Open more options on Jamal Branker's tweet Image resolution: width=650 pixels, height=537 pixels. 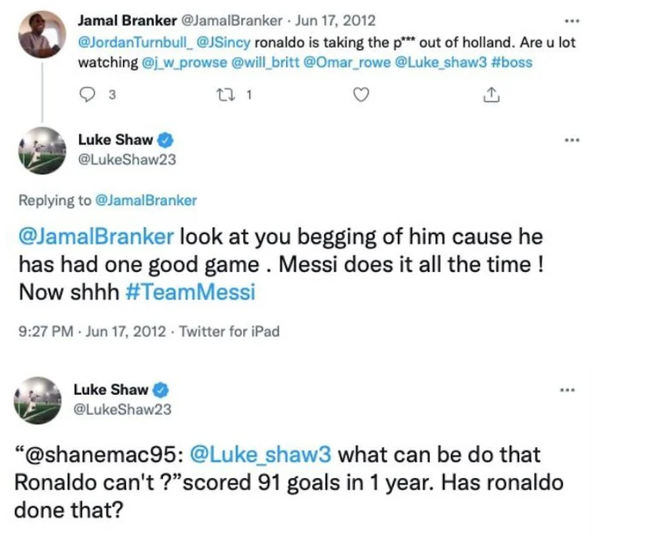click(571, 21)
